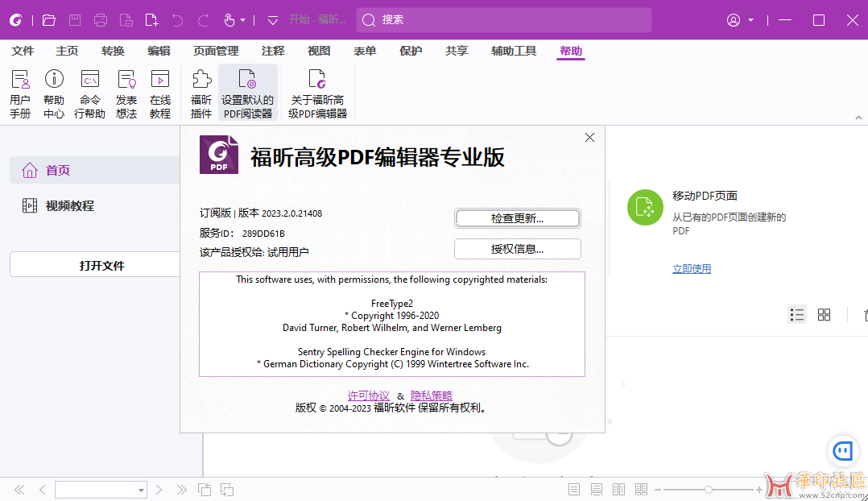Image resolution: width=868 pixels, height=501 pixels.
Task: Open 福昕插件 plugins
Action: [x=201, y=93]
